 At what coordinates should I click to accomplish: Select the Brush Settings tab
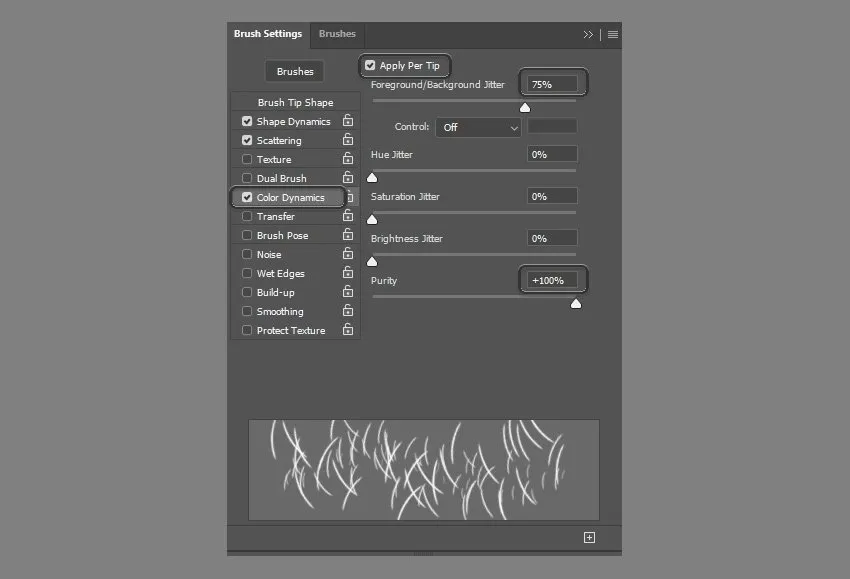click(268, 34)
